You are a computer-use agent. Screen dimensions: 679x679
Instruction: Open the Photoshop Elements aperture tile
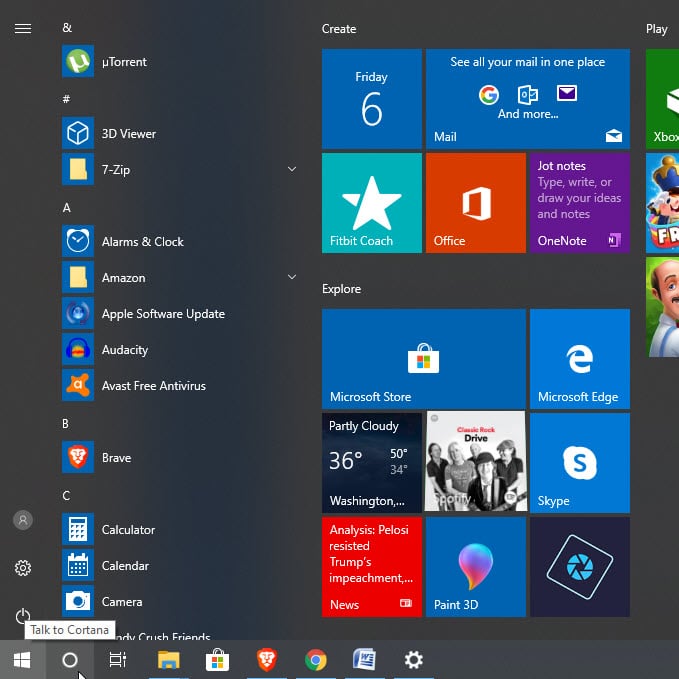pyautogui.click(x=580, y=567)
